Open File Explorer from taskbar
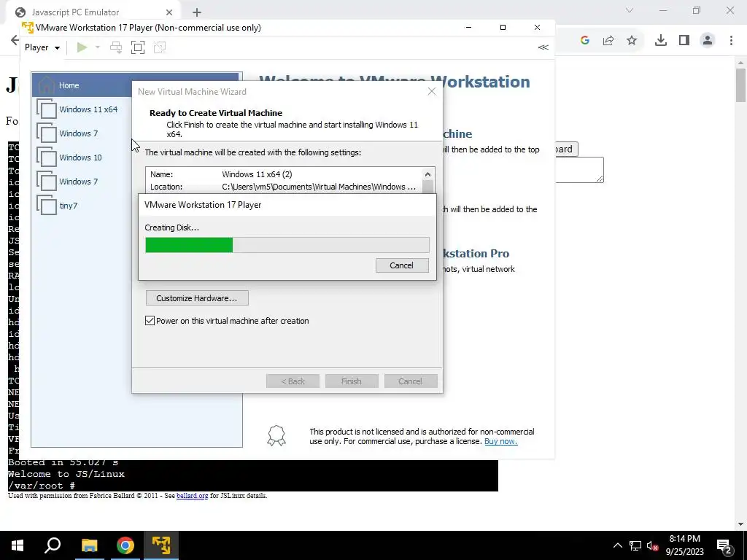 [x=89, y=545]
